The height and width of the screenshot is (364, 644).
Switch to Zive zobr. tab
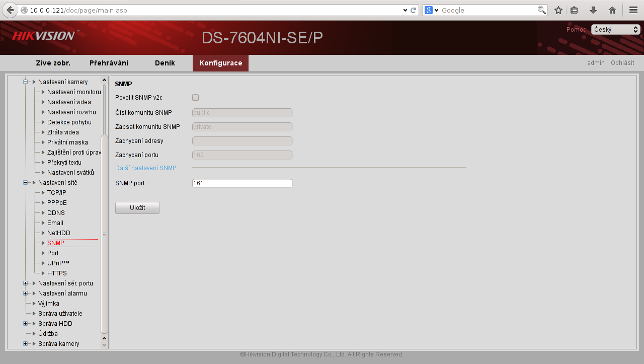[x=53, y=63]
